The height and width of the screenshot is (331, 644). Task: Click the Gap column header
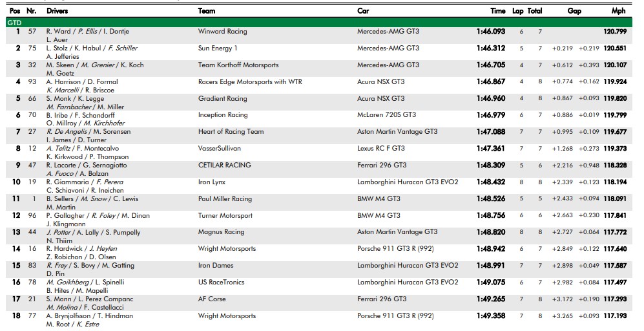pyautogui.click(x=574, y=11)
